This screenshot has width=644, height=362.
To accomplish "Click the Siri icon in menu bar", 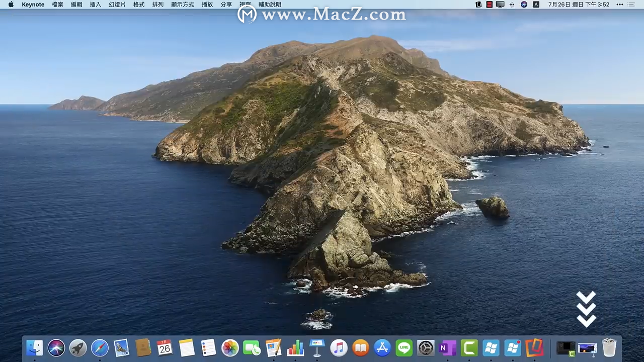I will (524, 5).
